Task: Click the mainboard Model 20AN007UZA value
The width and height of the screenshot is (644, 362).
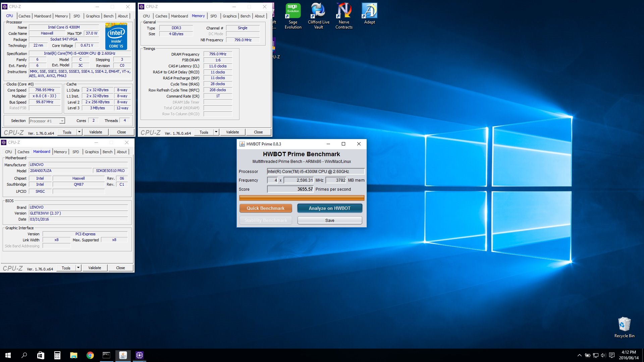Action: point(60,171)
